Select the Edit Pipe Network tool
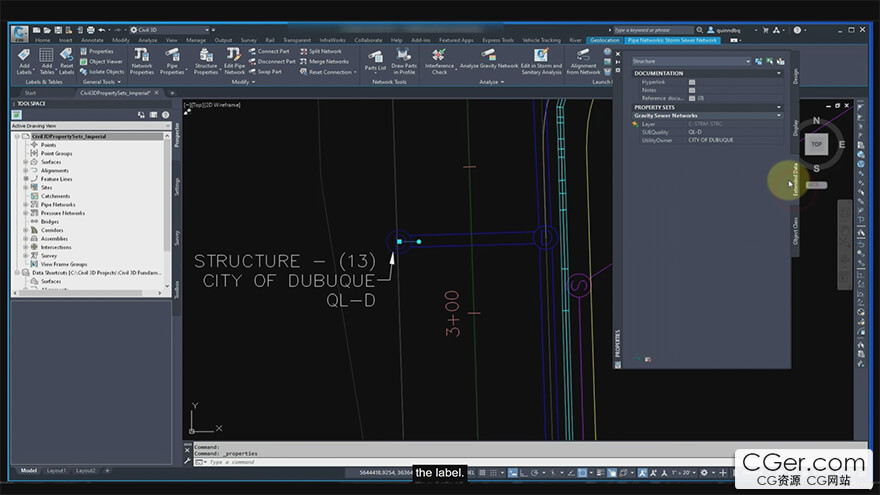The image size is (880, 495). (234, 56)
